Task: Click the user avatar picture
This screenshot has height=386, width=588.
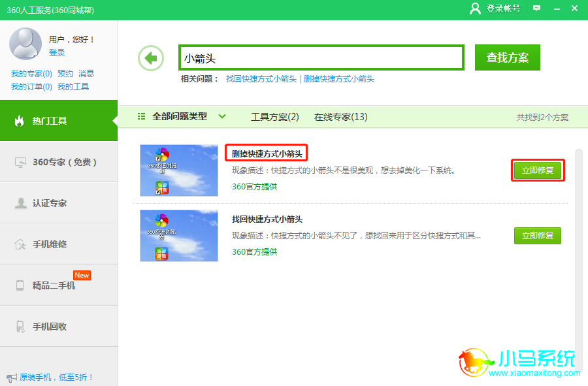Action: (25, 44)
